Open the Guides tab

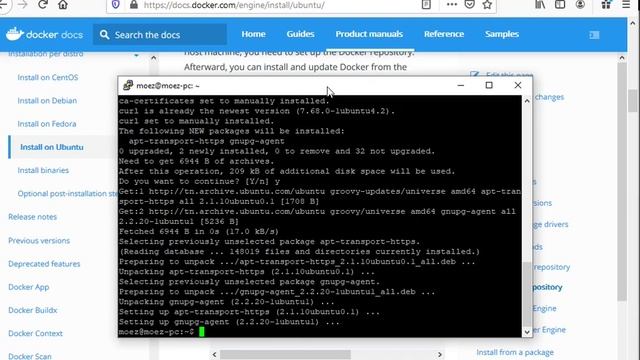point(300,34)
